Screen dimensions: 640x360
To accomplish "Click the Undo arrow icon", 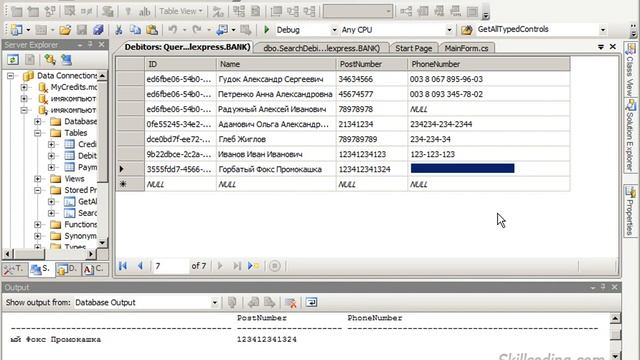I will pyautogui.click(x=173, y=30).
